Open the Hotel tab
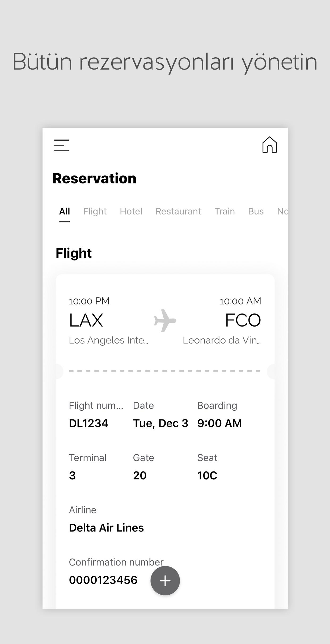This screenshot has width=330, height=644. [131, 211]
